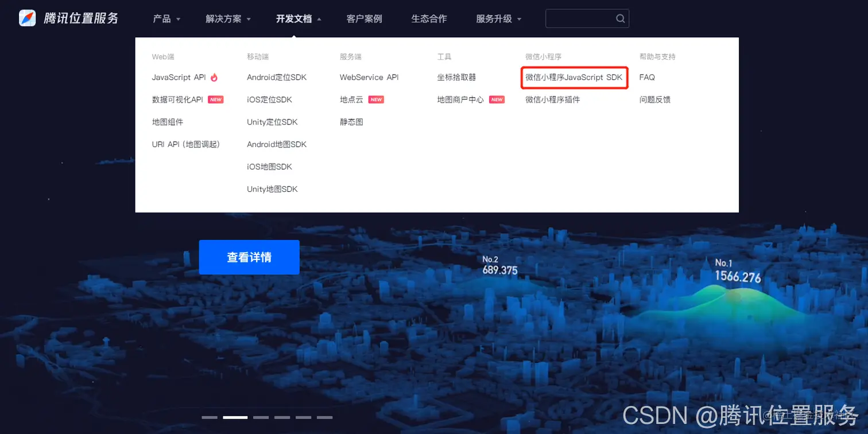Go to 生态合作 in the navigation bar
868x434 pixels.
click(429, 18)
